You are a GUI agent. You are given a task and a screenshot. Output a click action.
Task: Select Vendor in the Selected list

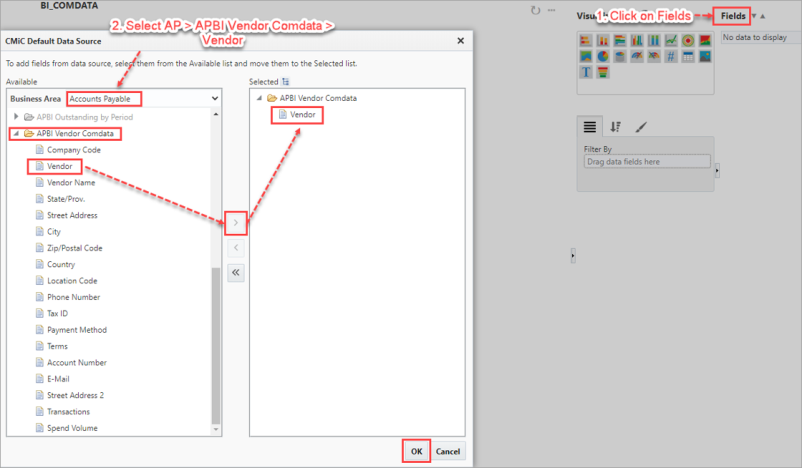pos(302,115)
